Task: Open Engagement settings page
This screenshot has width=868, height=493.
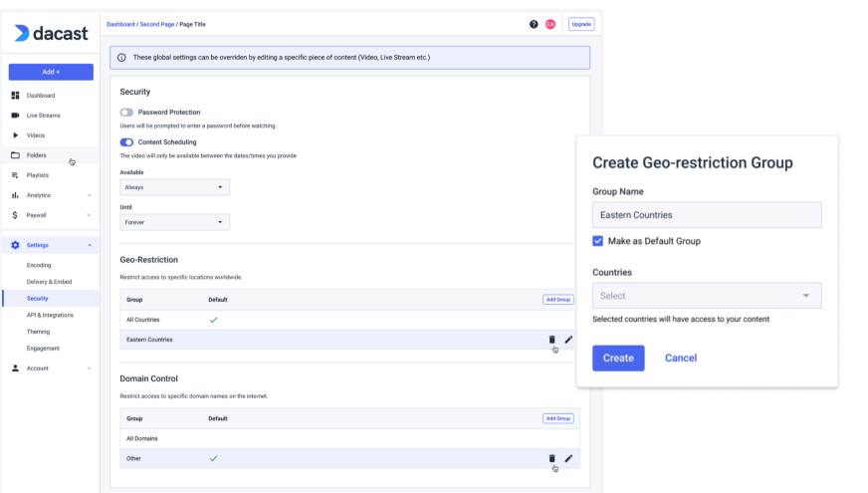Action: pos(43,348)
